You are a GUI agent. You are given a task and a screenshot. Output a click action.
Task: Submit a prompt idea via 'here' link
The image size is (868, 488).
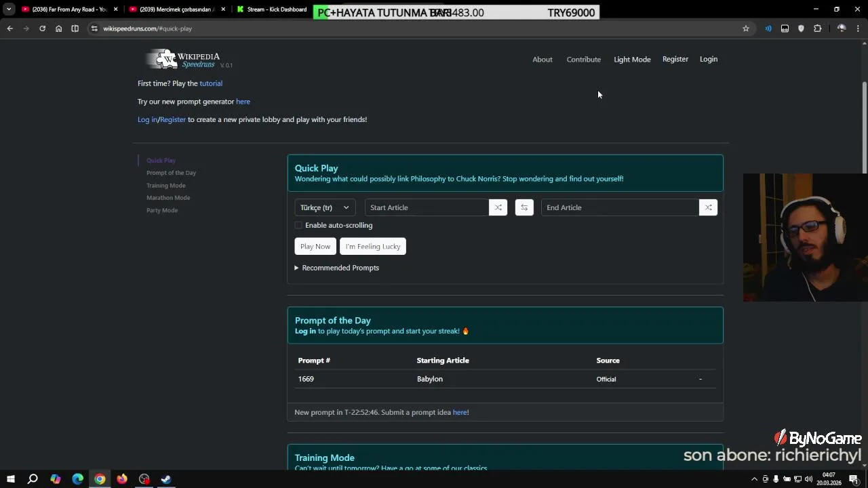click(x=460, y=412)
